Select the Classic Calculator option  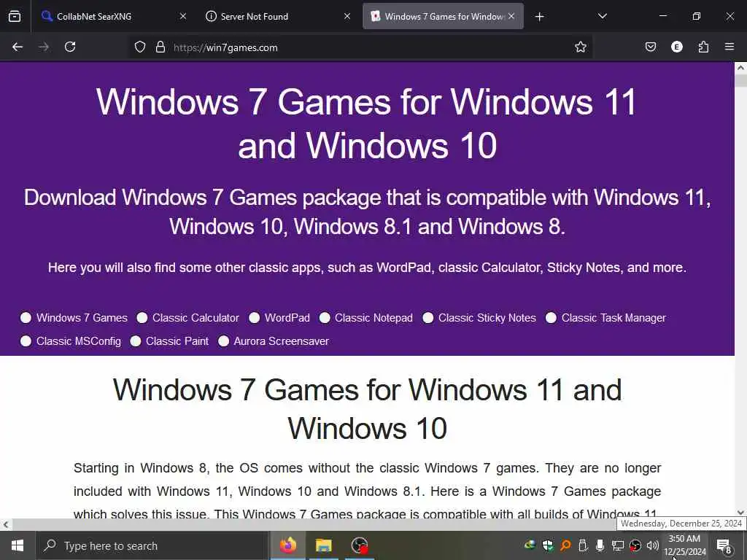point(142,318)
